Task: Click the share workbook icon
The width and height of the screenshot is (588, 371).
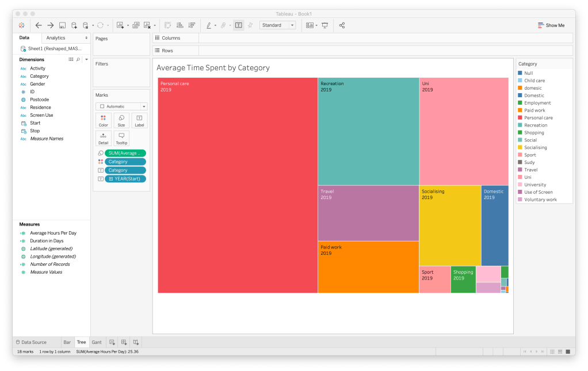Action: point(342,25)
